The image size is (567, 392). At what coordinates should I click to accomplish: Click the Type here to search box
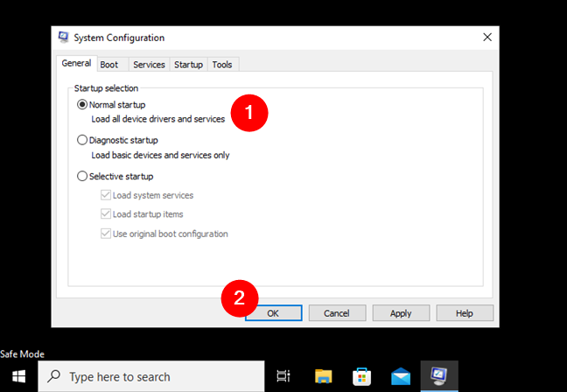pos(151,376)
